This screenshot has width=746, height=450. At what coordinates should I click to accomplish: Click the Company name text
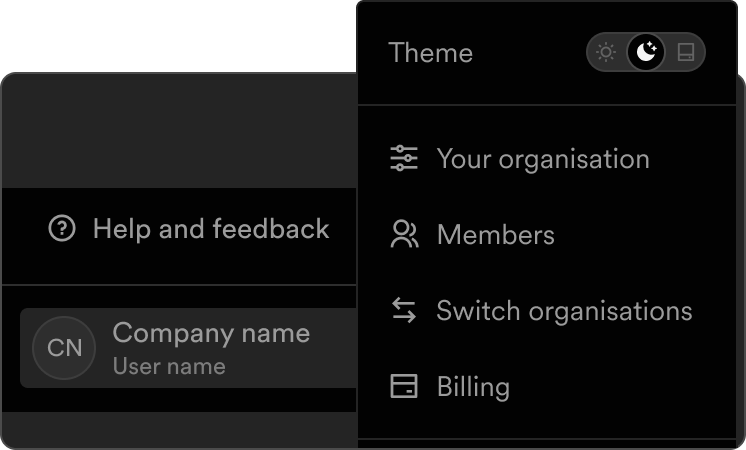coord(211,333)
